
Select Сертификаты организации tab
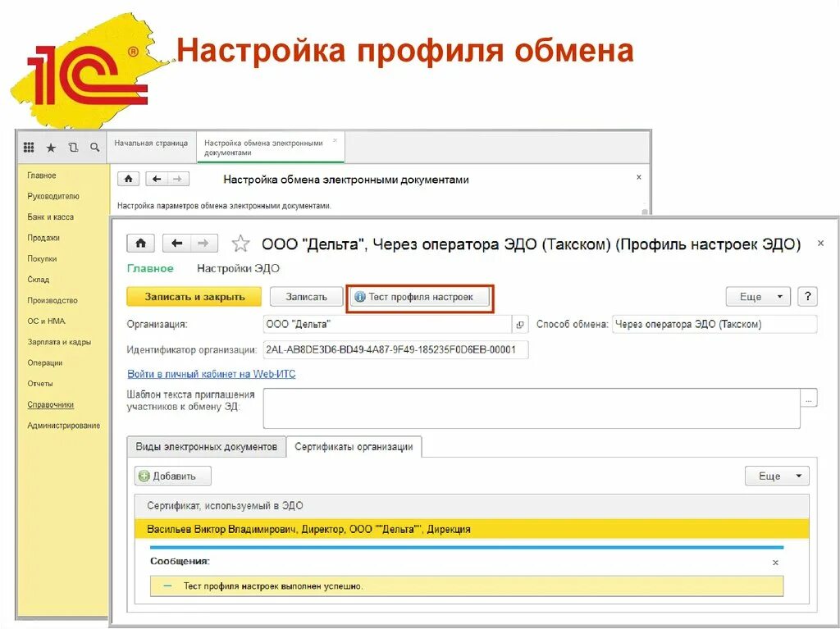pyautogui.click(x=354, y=447)
